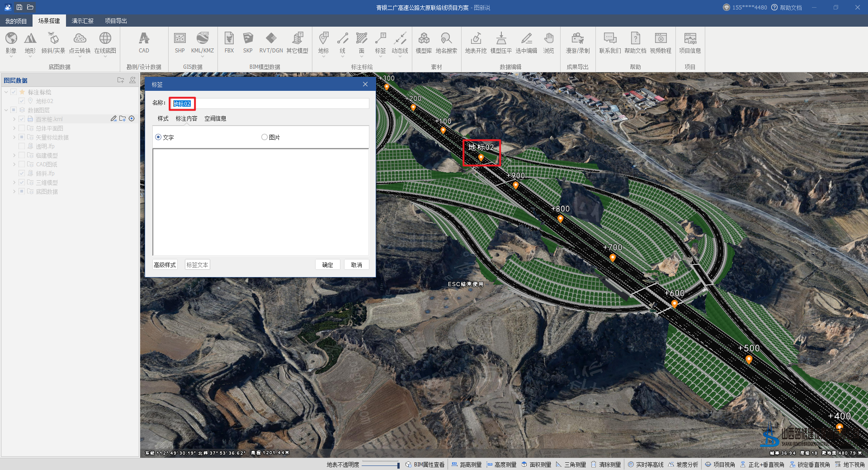Click the 距离测量 distance measure tool
The height and width of the screenshot is (470, 868).
click(467, 465)
